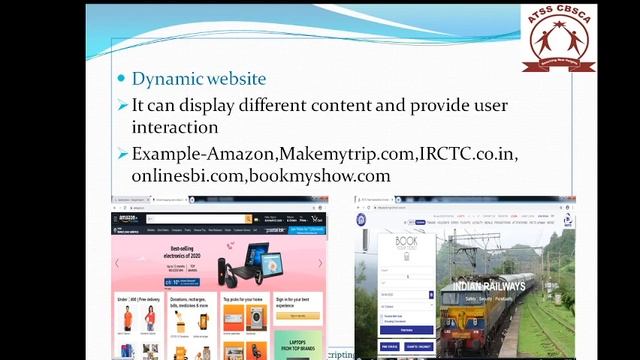Click the orange Amazon search magnifier button
Image resolution: width=640 pixels, height=360 pixels.
click(248, 219)
